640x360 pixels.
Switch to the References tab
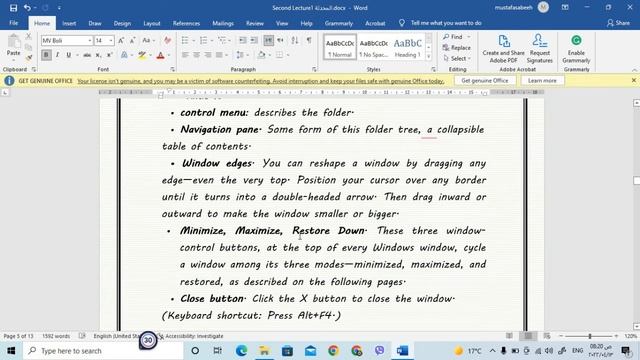pos(186,23)
